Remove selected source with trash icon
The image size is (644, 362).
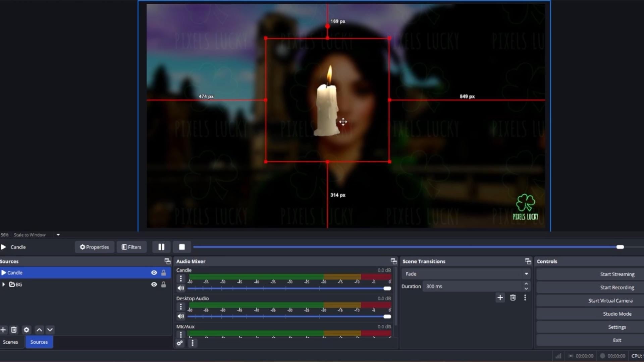pyautogui.click(x=14, y=330)
